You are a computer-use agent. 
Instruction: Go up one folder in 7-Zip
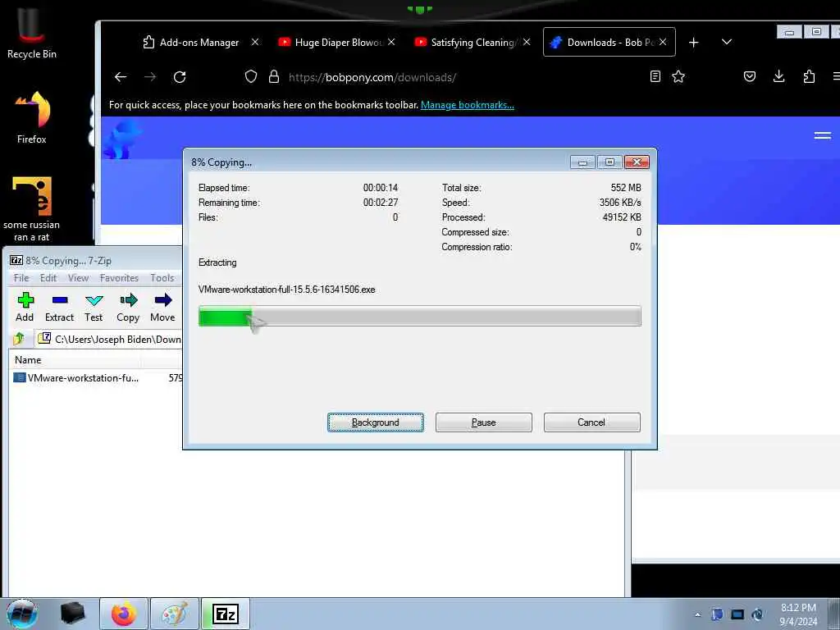tap(20, 339)
